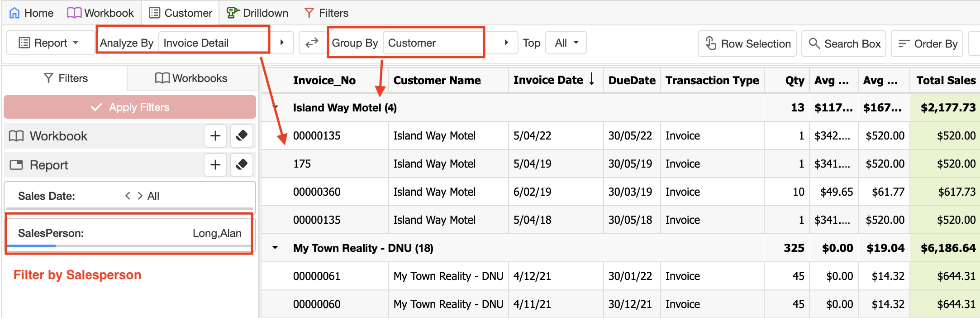Click invoice number 00000060
The width and height of the screenshot is (980, 318).
coord(317,304)
